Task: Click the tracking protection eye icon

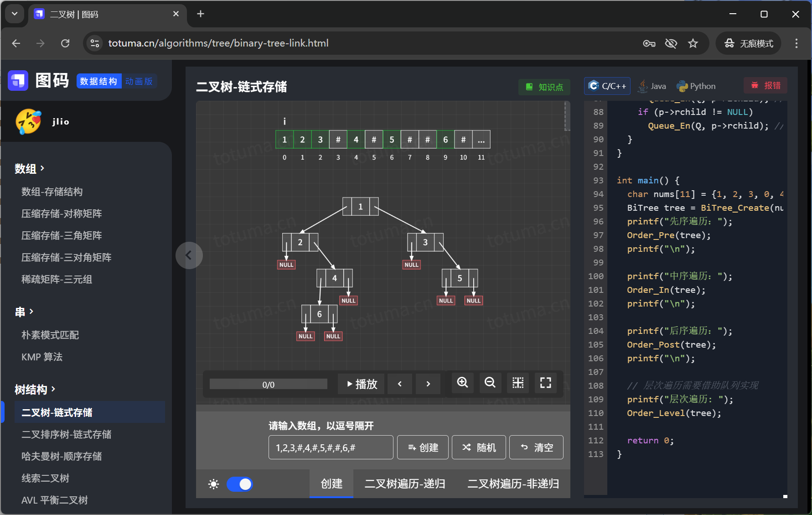Action: tap(671, 43)
